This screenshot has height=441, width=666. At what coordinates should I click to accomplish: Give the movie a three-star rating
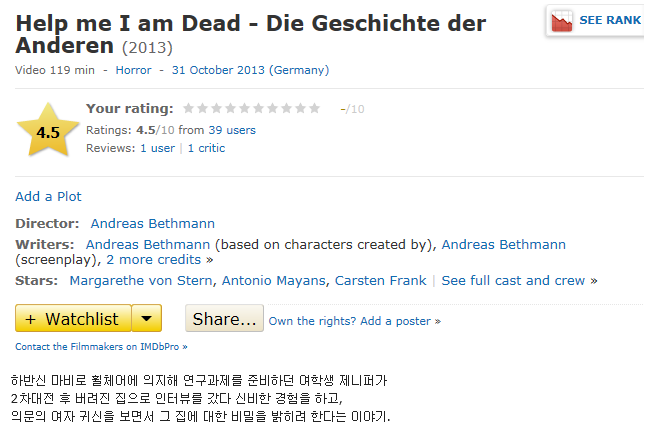pyautogui.click(x=217, y=108)
